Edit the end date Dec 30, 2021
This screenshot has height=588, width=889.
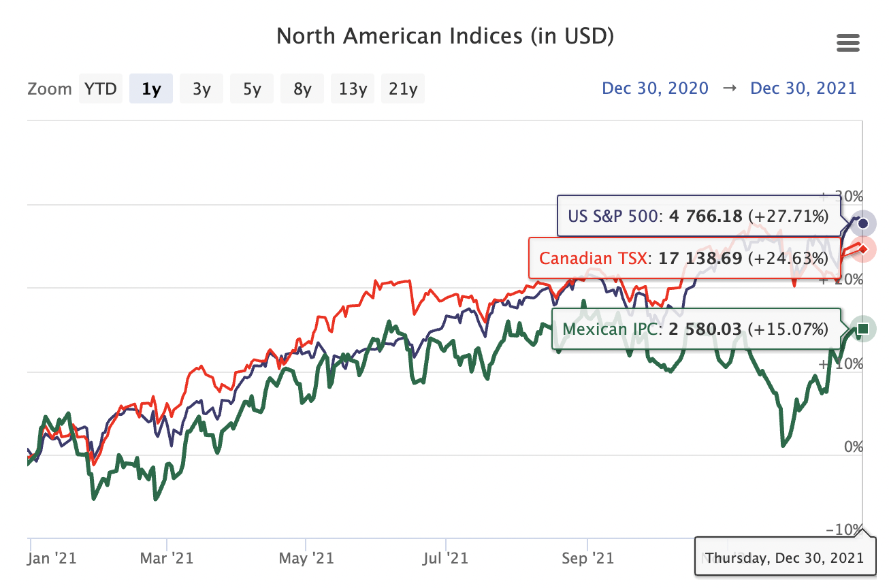pyautogui.click(x=803, y=88)
